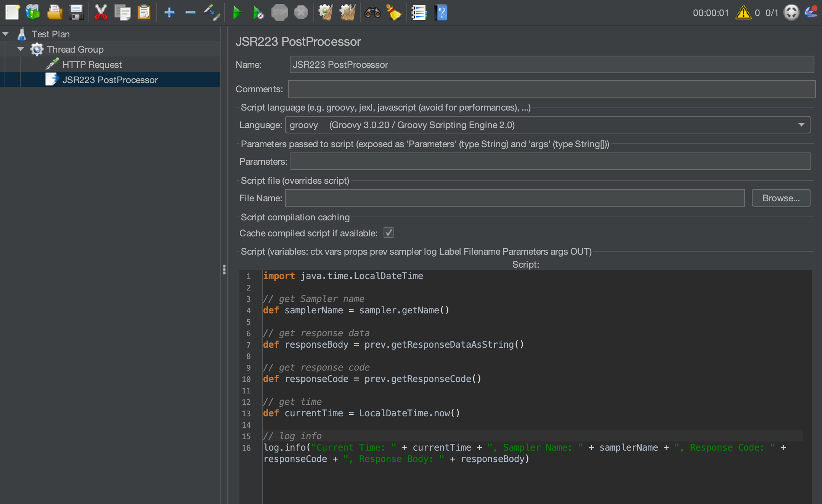Open the Function Helper list icon
This screenshot has width=822, height=504.
(419, 13)
